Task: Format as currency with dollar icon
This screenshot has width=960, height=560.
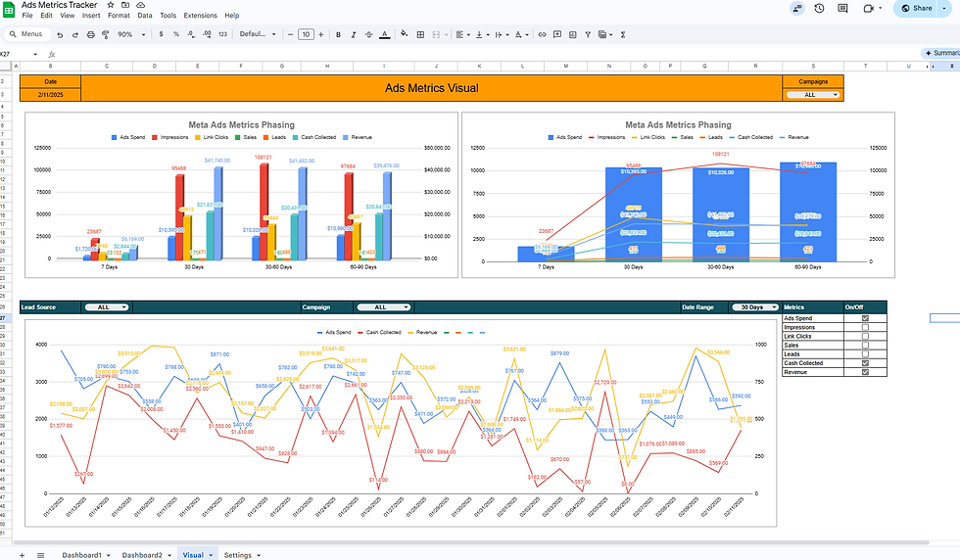Action: point(161,34)
